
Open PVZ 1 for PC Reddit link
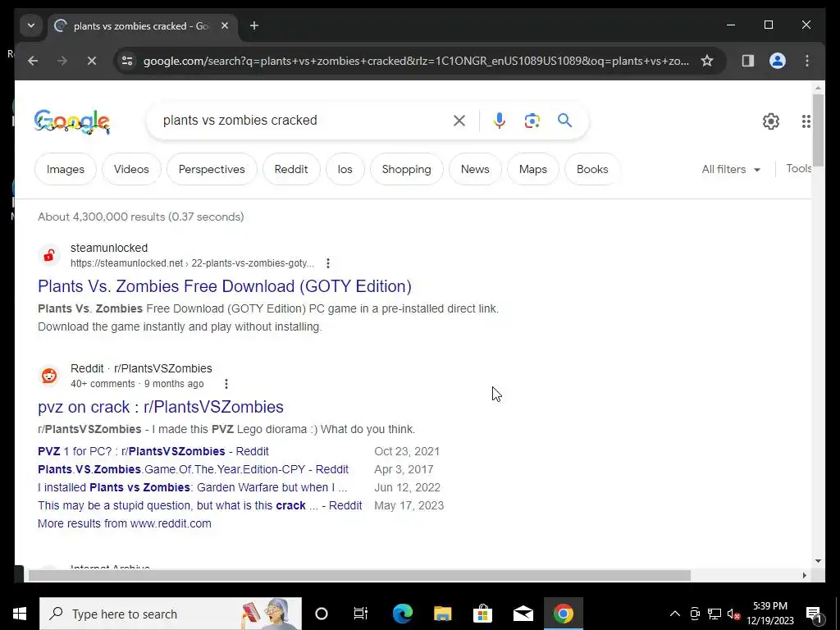point(153,452)
